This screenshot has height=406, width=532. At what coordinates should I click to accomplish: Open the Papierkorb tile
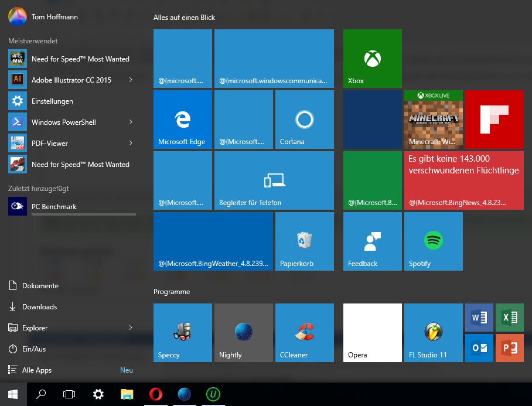pos(304,241)
